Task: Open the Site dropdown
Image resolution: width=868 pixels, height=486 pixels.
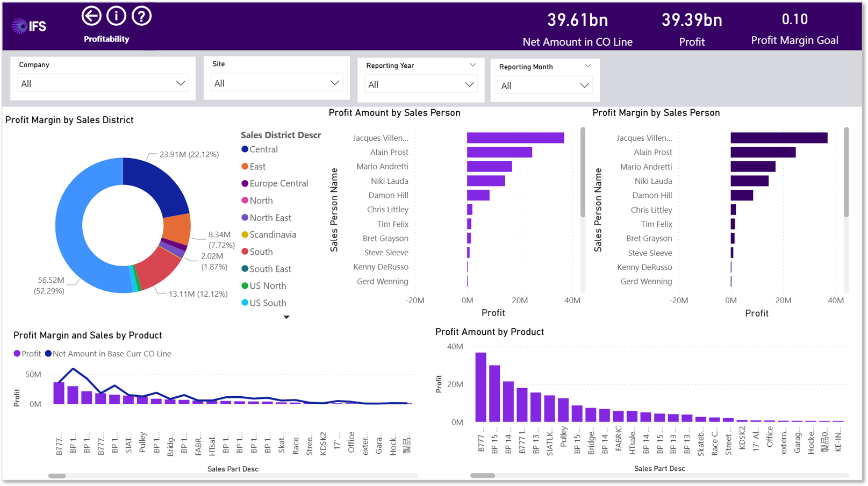Action: pyautogui.click(x=276, y=83)
